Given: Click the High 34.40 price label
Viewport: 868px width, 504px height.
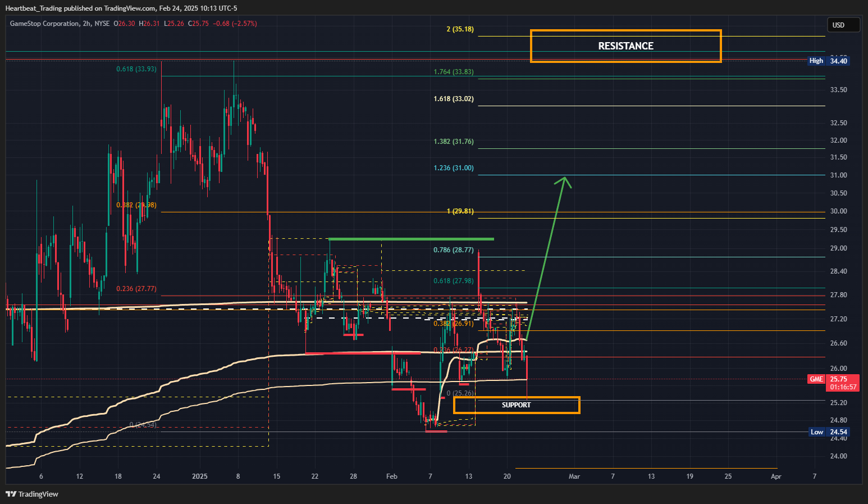Looking at the screenshot, I should click(x=829, y=61).
